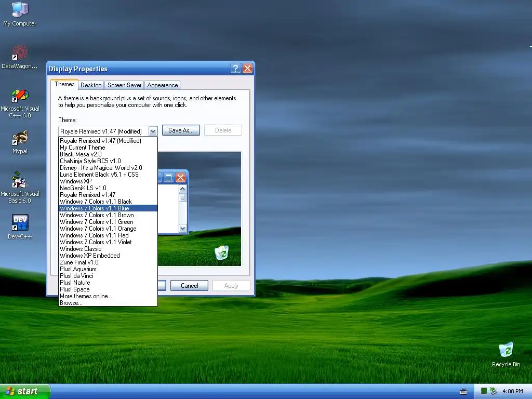Select More themes online... entry

click(108, 296)
